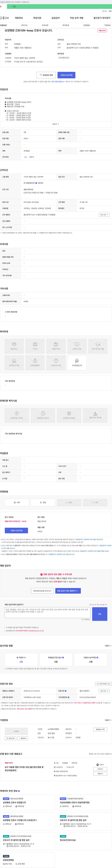
Task: Open the 지도 보기 dropdown for 근무 예정지
Action: [x=104, y=215]
